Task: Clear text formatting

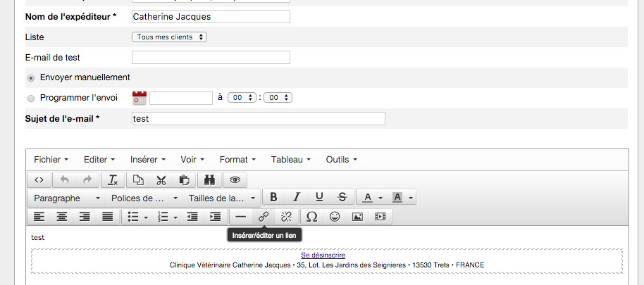Action: point(113,180)
